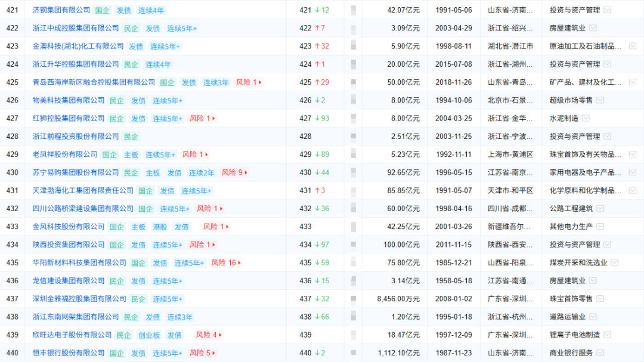
Task: Expand 珠宝首饰零售 industry dropdown arrow
Action: [600, 299]
